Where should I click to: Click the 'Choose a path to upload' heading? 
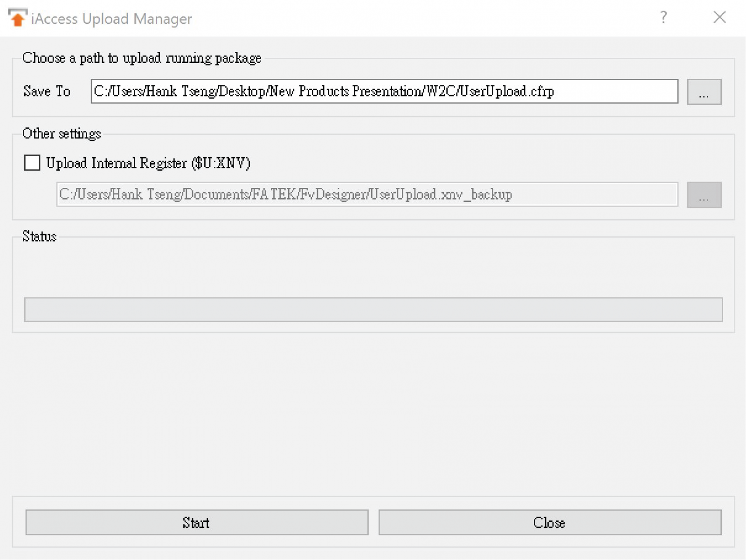(142, 58)
